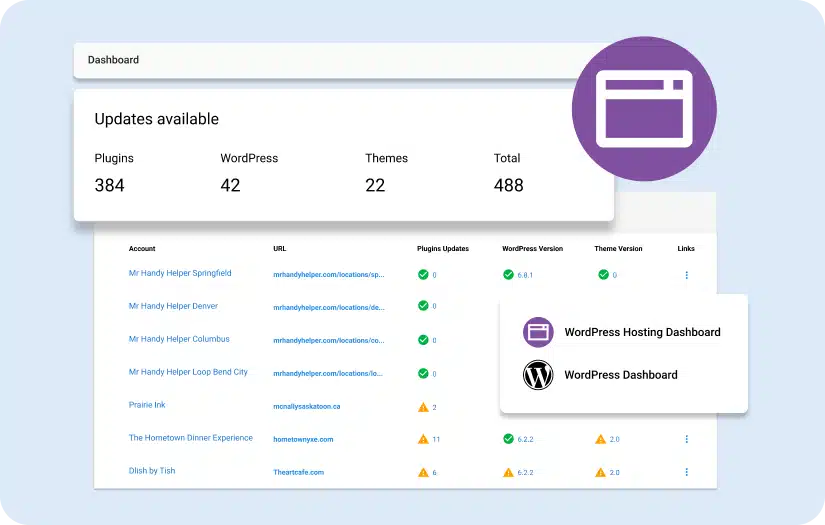This screenshot has height=525, width=825.
Task: Click the large purple browser window icon
Action: [644, 108]
